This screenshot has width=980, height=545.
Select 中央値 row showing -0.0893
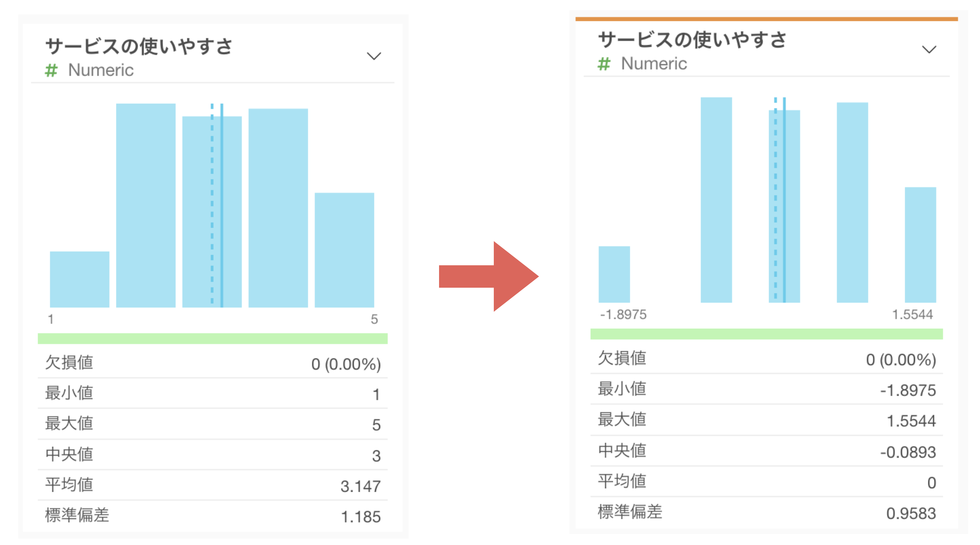tap(766, 452)
